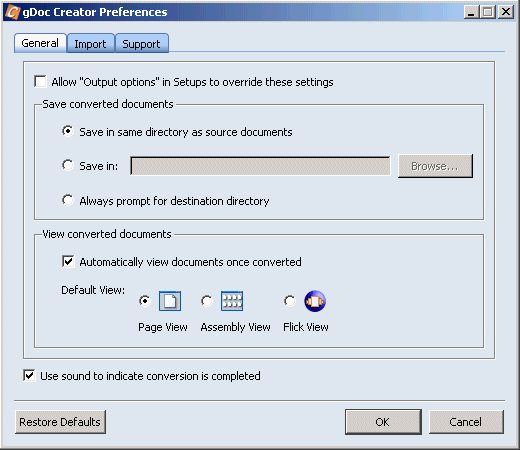The image size is (520, 450).
Task: Click the Assembly View grid icon
Action: click(x=232, y=301)
